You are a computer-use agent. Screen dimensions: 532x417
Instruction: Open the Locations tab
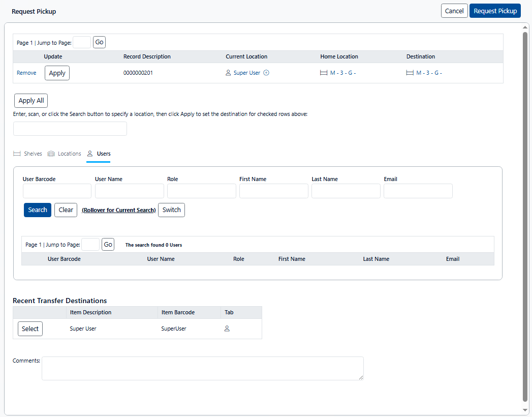65,154
